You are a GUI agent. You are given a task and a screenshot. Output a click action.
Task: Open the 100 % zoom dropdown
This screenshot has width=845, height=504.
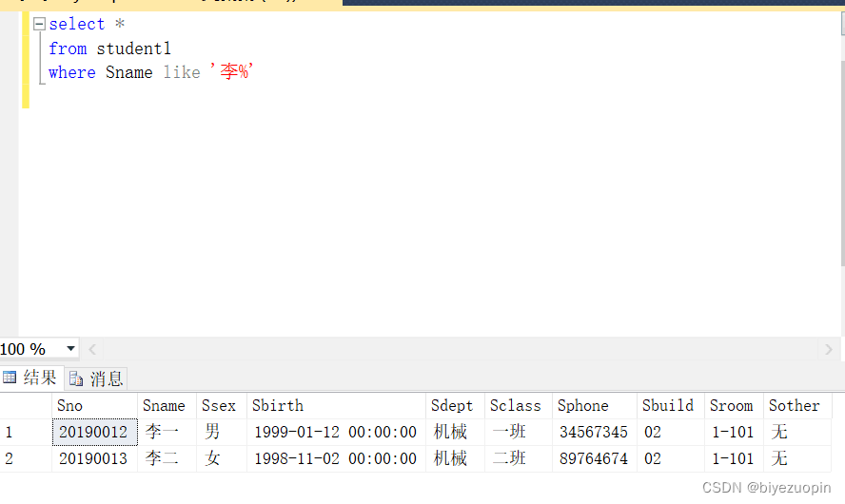[70, 348]
